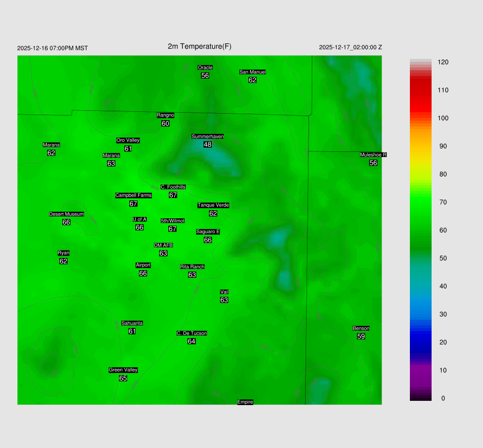Click the C. De Tucson station label
Screen dimensions: 483x448
[x=192, y=333]
